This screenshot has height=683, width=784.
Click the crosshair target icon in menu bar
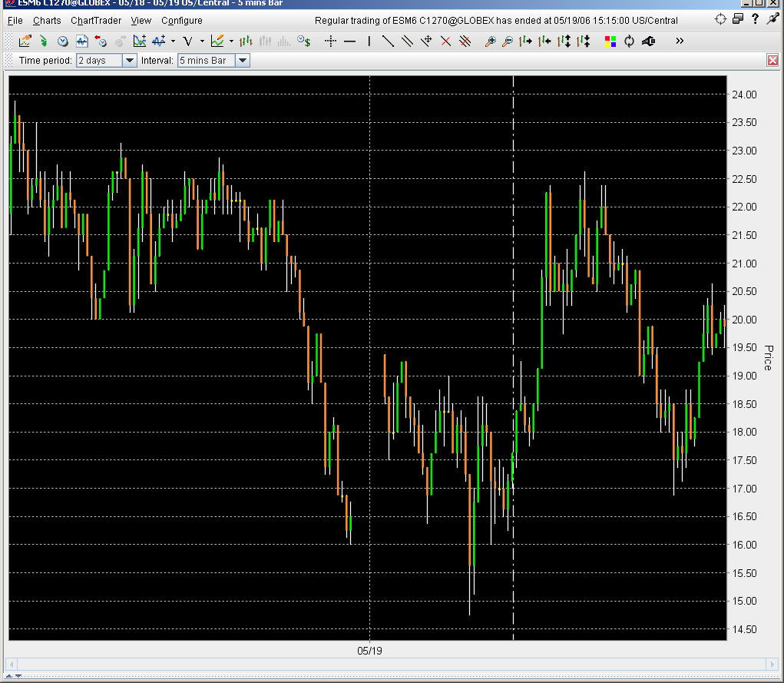tap(720, 19)
